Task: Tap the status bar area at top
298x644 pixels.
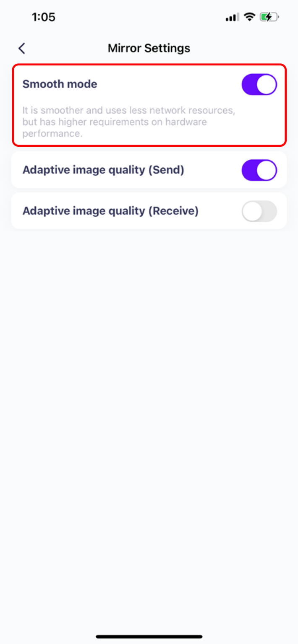Action: (149, 17)
